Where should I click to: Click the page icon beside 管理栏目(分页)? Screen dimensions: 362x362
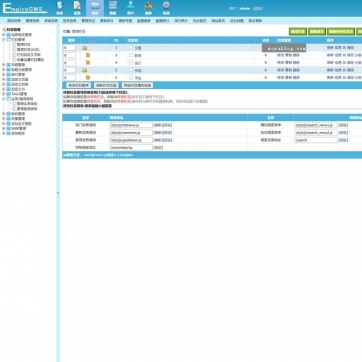coord(14,49)
